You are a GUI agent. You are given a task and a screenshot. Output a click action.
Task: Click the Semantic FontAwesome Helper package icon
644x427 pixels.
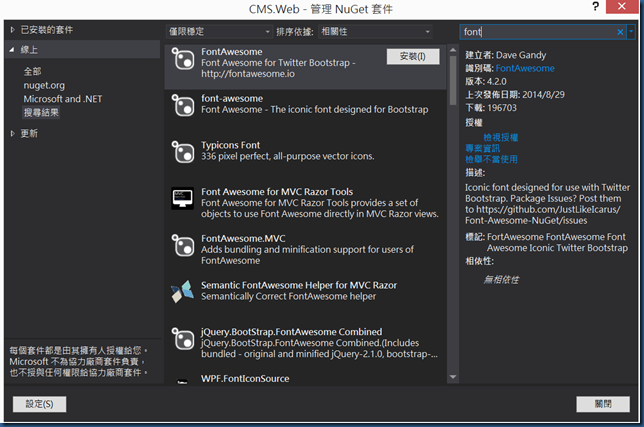[x=182, y=292]
